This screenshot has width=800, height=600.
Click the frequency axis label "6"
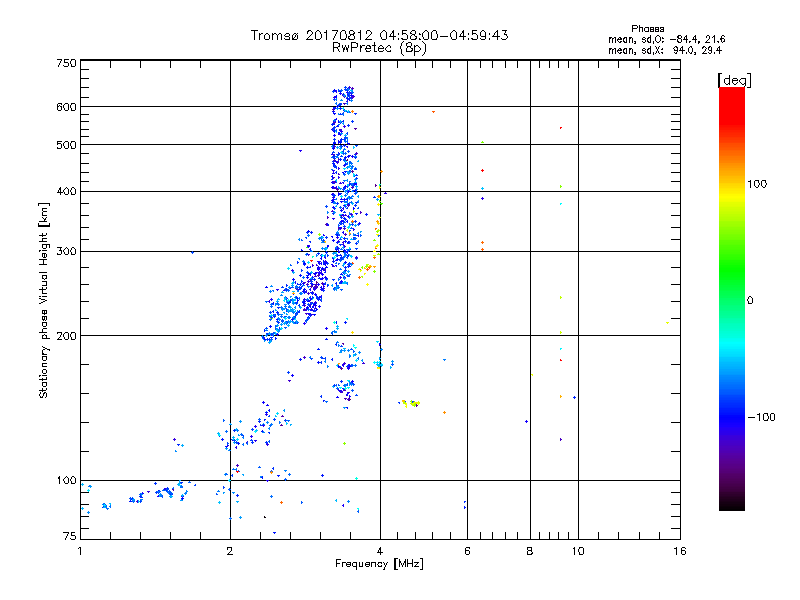click(x=467, y=551)
